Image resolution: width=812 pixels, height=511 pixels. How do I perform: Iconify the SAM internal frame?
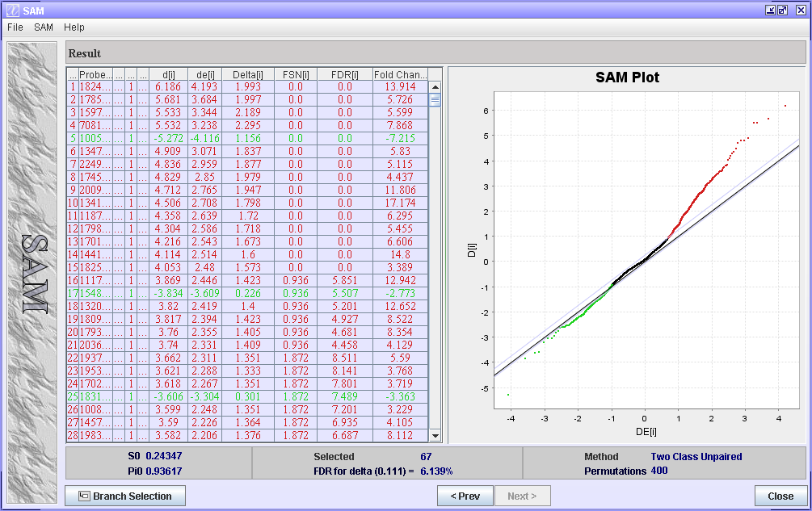(771, 10)
